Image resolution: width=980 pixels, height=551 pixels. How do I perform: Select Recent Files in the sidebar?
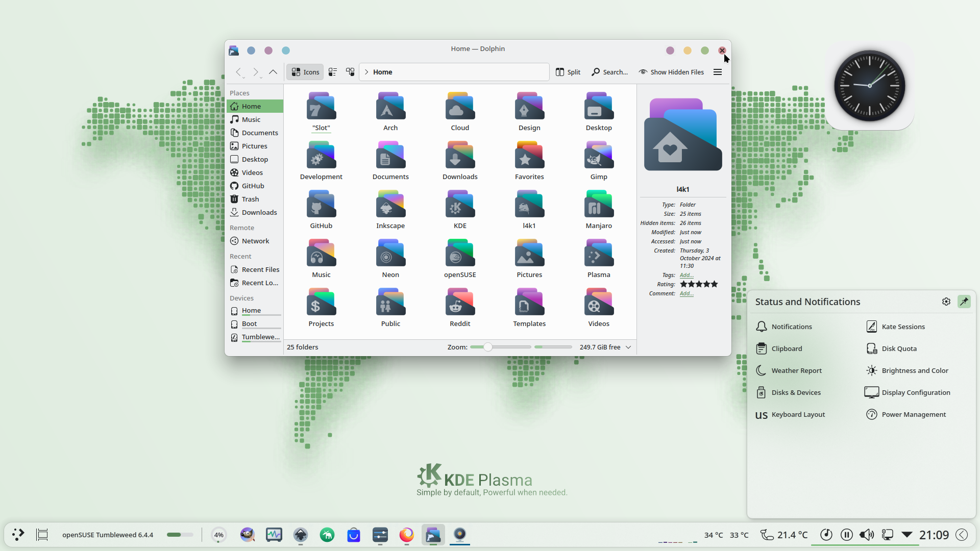pyautogui.click(x=255, y=269)
